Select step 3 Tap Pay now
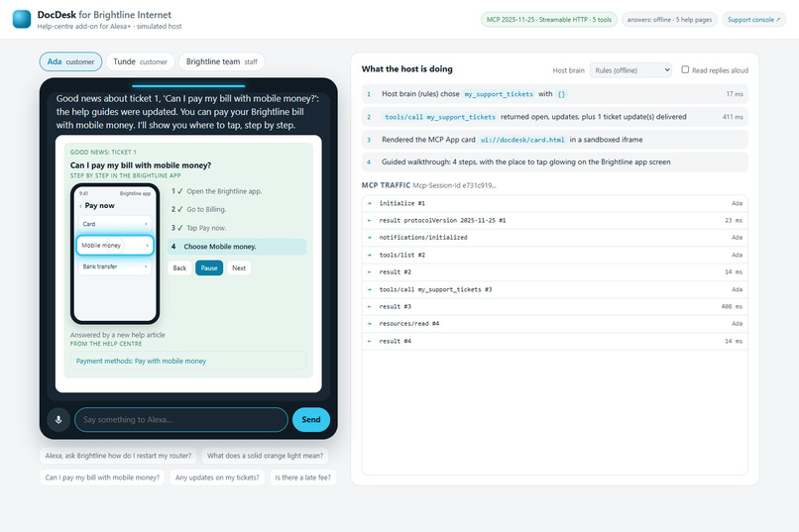Viewport: 799px width, 532px height. (x=237, y=228)
